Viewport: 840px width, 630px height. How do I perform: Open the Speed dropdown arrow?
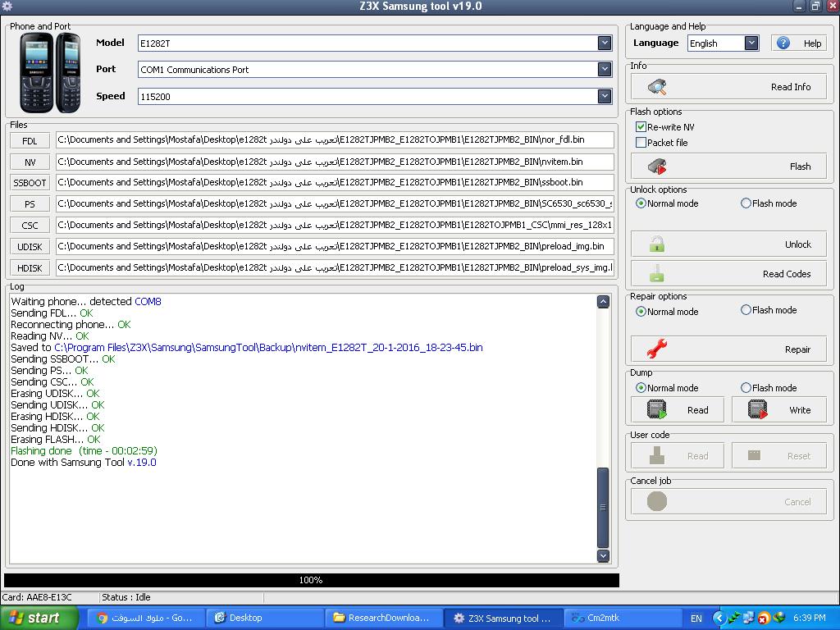tap(605, 97)
